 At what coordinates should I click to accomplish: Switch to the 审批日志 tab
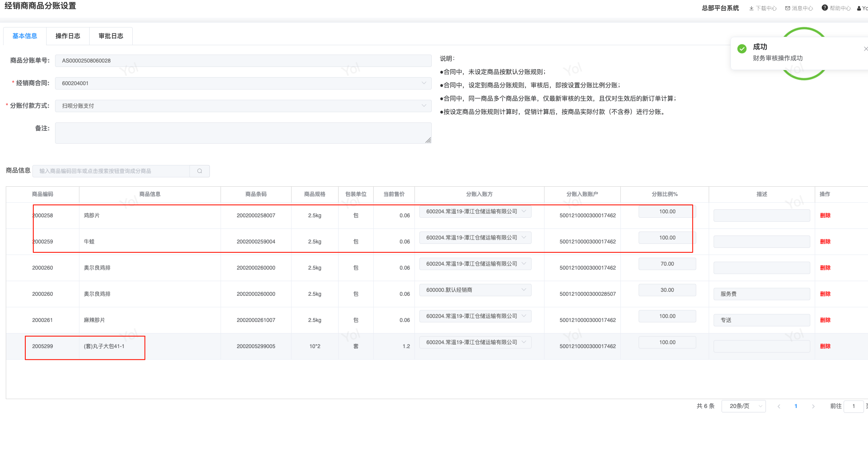click(111, 36)
